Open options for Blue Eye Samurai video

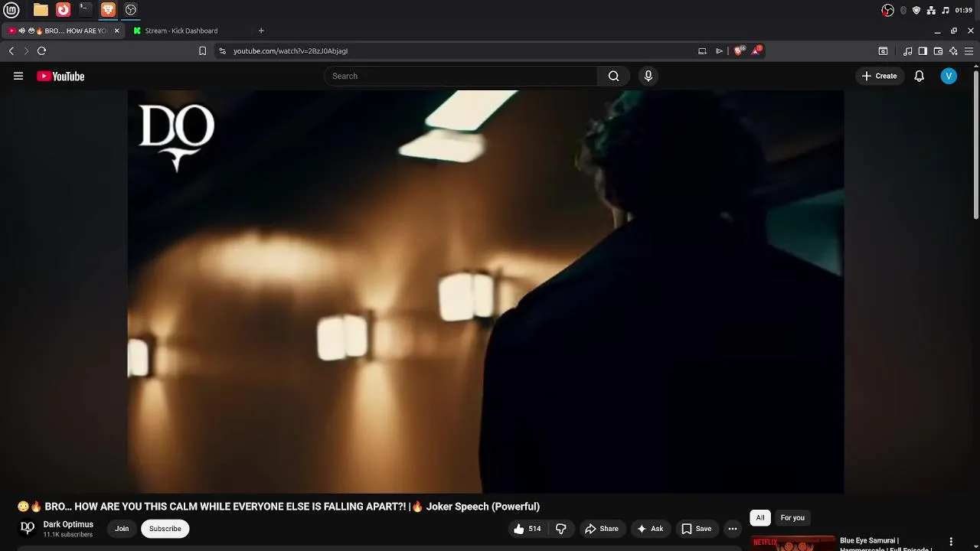[951, 542]
